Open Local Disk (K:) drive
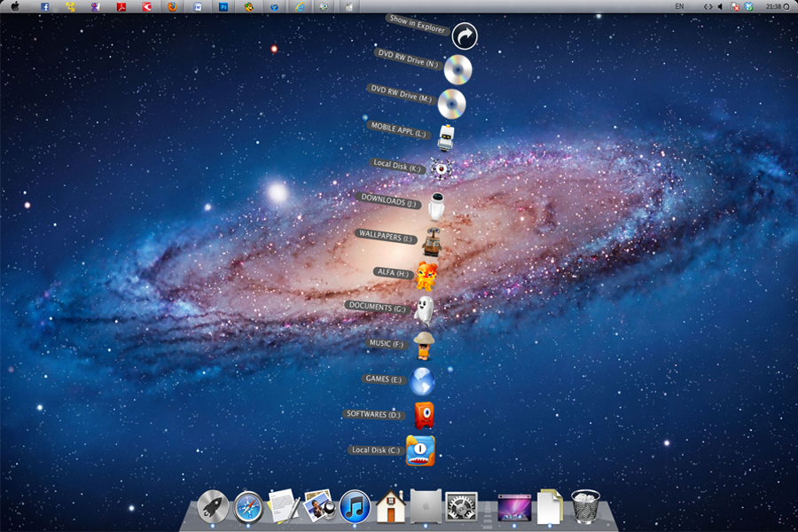Viewport: 798px width, 532px height. 442,168
